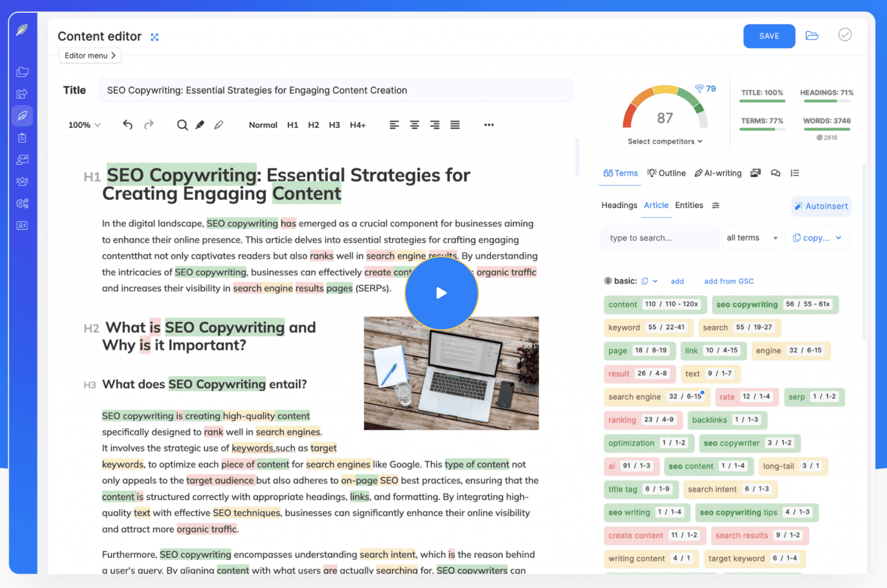
Task: Click the clipboard icon in the sidebar
Action: coord(22,137)
